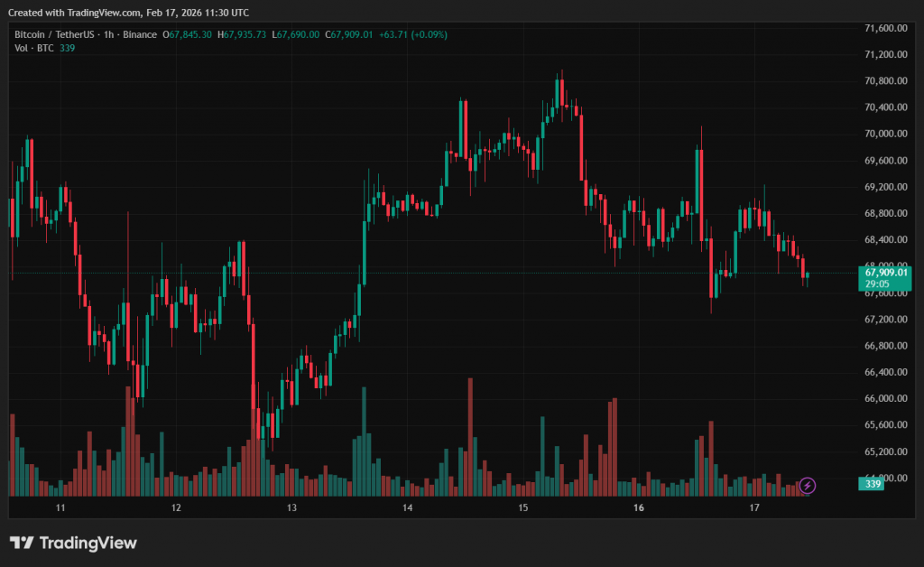
Task: Click the 71,600.00 price axis label
Action: pos(884,28)
